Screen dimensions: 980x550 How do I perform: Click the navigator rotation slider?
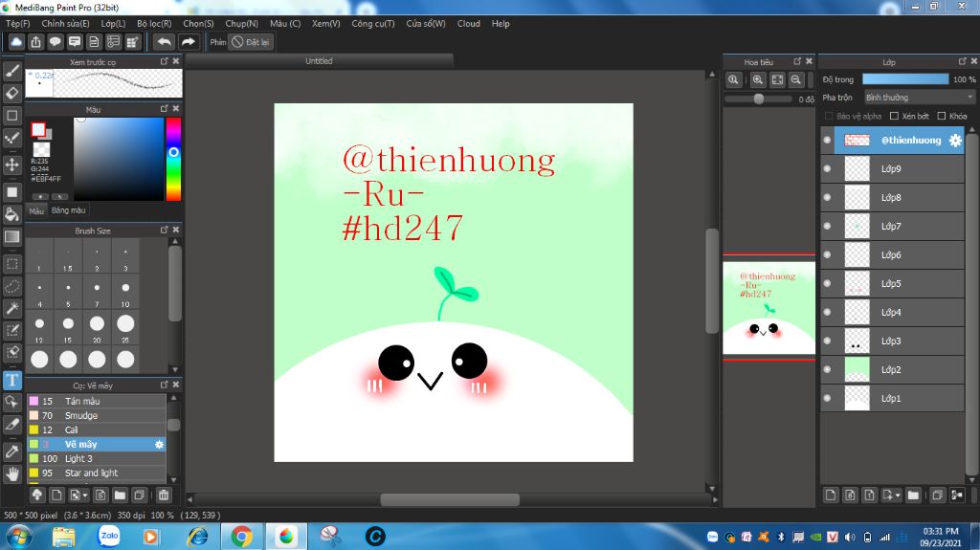pyautogui.click(x=759, y=99)
